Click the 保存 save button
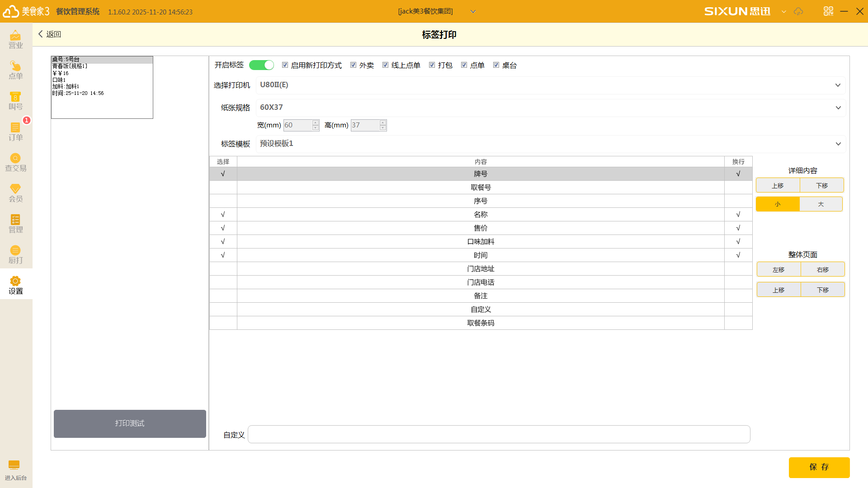Viewport: 868px width, 488px height. (819, 467)
